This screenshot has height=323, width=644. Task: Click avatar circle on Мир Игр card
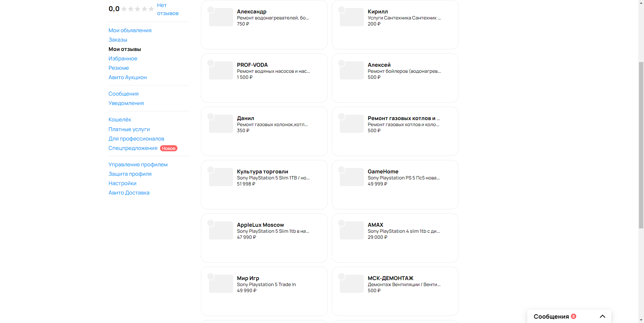(x=211, y=276)
